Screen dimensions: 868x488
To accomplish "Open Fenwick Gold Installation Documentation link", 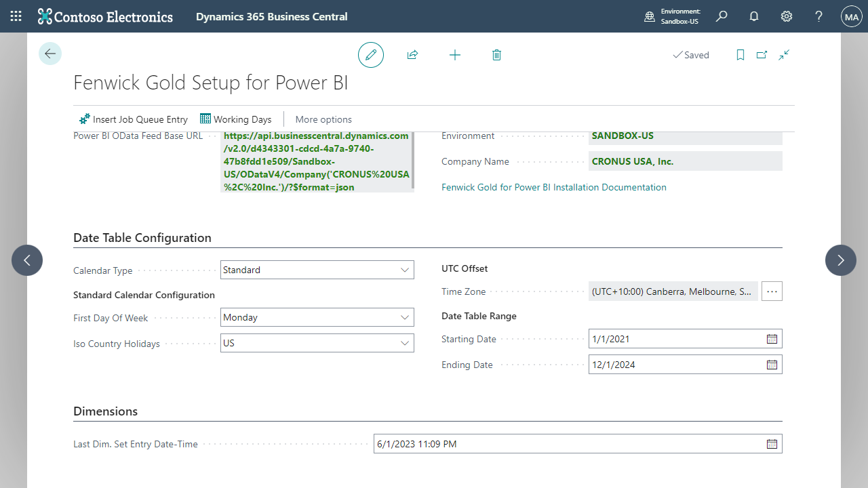I will 554,187.
